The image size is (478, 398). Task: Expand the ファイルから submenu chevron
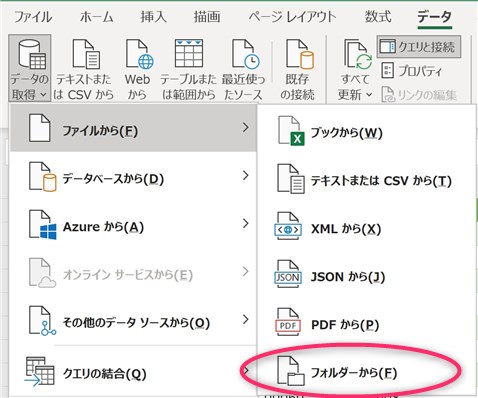tap(246, 127)
